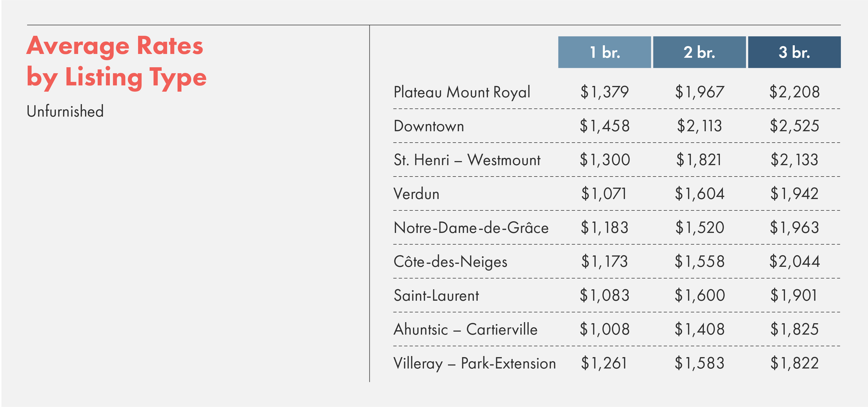Click the $1,008 Ahuntsic 1 br. rate
868x407 pixels.
[x=605, y=329]
